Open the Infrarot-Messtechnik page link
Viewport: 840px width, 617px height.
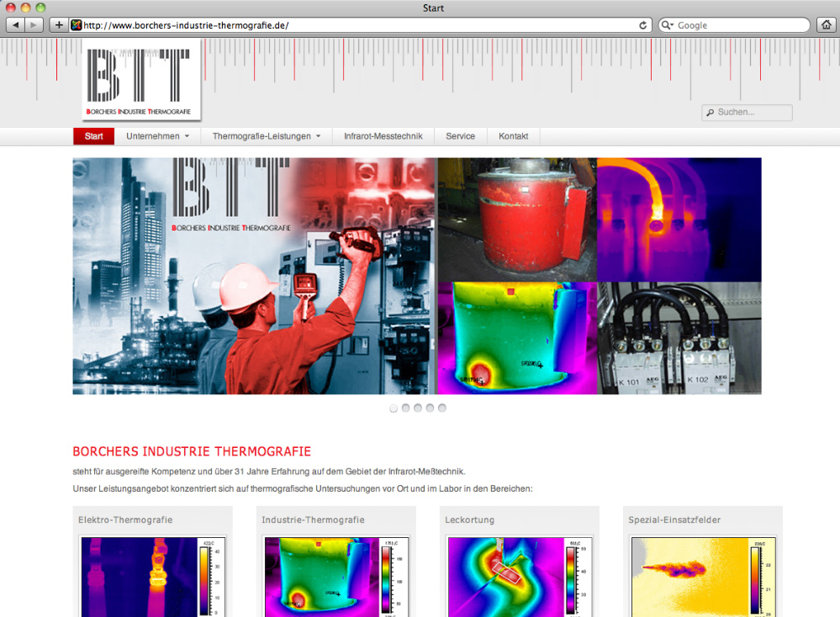tap(383, 135)
